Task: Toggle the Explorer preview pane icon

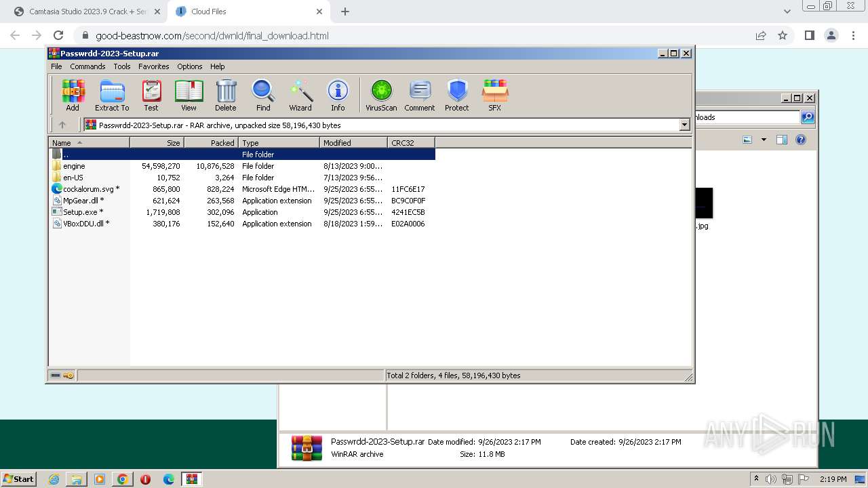Action: pyautogui.click(x=781, y=140)
